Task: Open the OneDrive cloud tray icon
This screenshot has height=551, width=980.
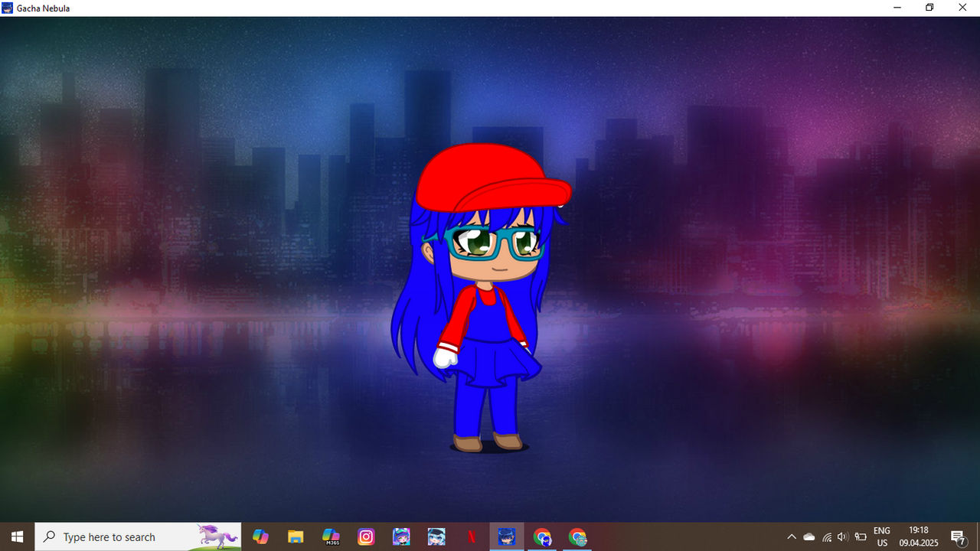Action: pyautogui.click(x=809, y=537)
